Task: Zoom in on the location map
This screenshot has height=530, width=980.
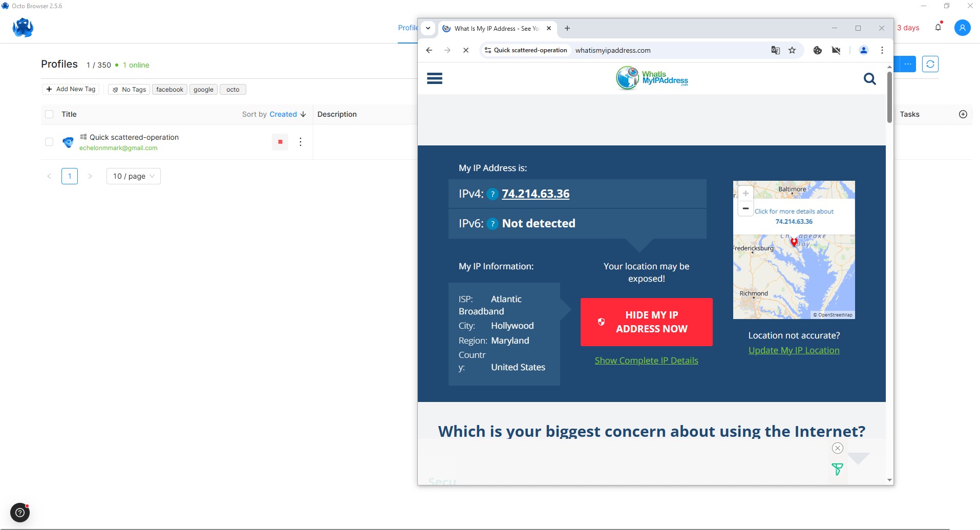Action: (745, 194)
